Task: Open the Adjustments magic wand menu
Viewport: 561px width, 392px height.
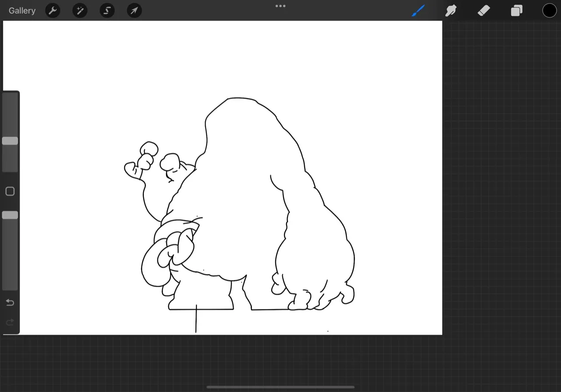Action: 80,11
